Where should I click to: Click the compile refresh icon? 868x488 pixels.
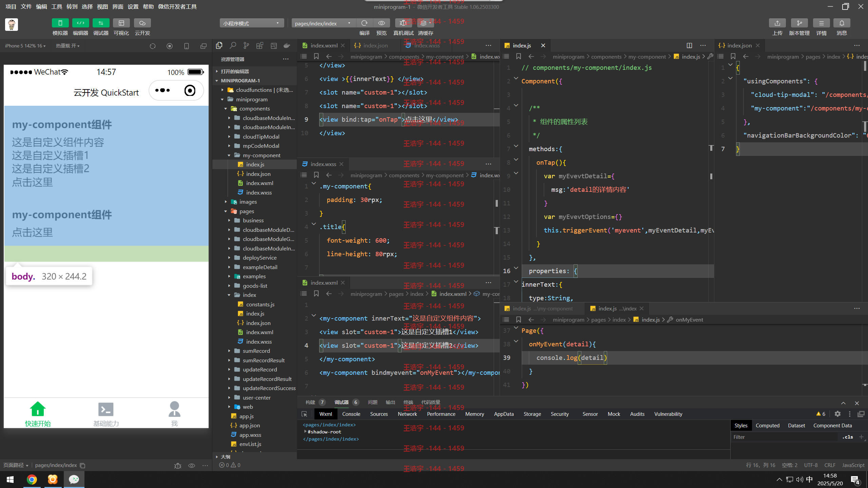364,23
